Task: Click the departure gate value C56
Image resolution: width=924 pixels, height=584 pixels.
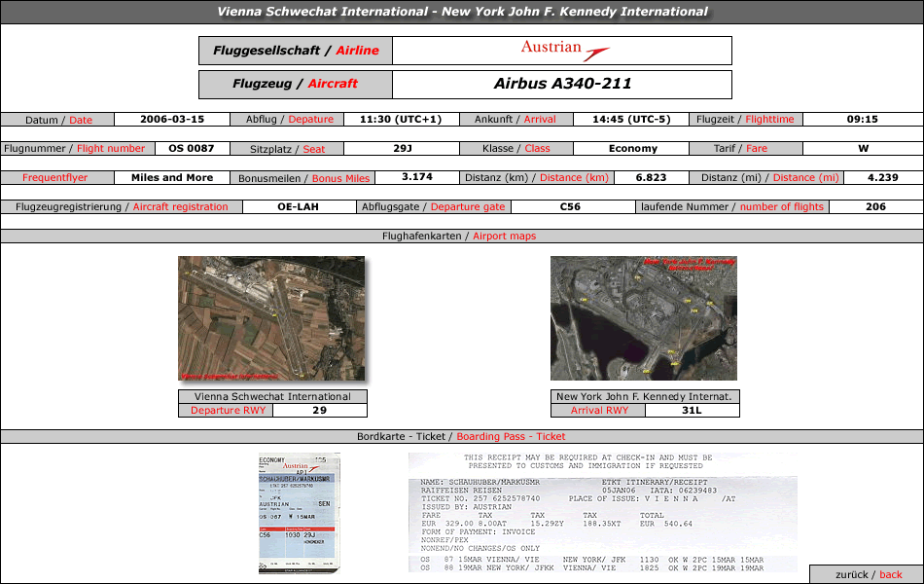Action: 570,207
